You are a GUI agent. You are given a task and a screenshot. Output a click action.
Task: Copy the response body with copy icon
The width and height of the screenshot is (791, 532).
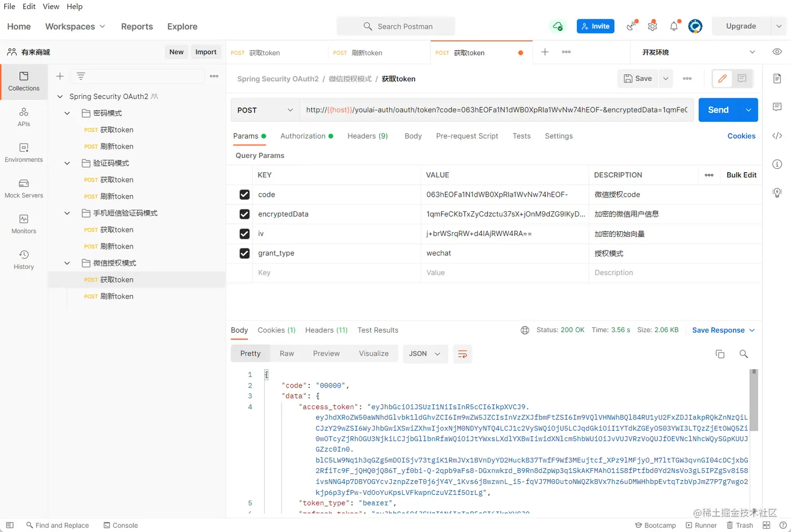pos(720,354)
